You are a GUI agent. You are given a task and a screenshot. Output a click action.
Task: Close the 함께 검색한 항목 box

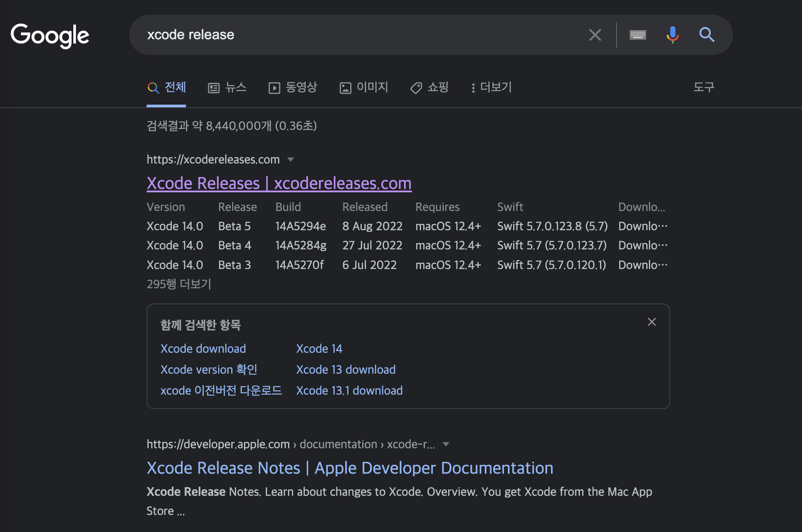click(x=652, y=322)
